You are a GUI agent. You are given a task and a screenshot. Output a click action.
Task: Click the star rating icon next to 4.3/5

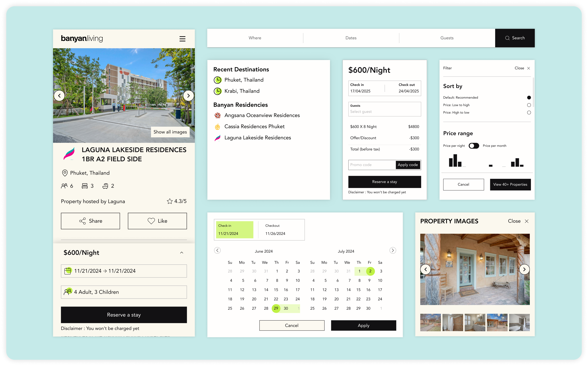tap(170, 201)
